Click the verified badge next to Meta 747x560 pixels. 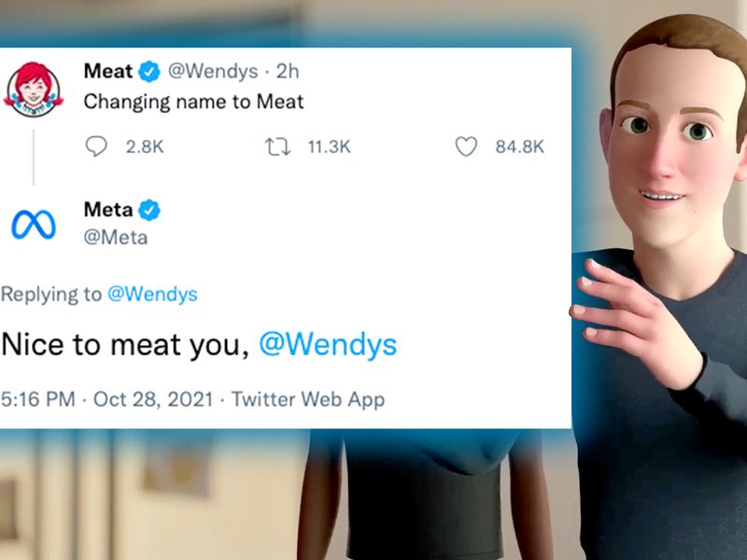click(x=149, y=210)
